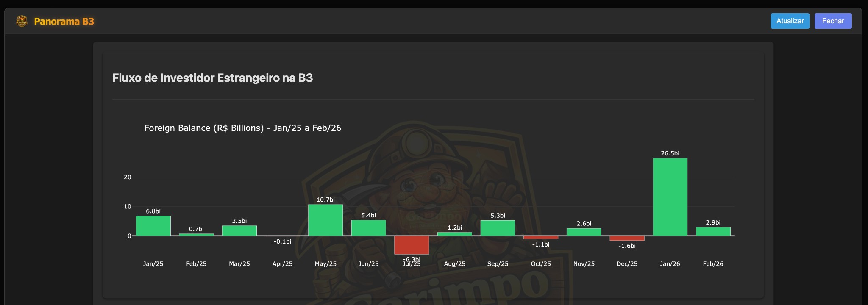Click the Jan/25 bar showing 6.8bi
Screen dimensions: 868x305
click(153, 226)
